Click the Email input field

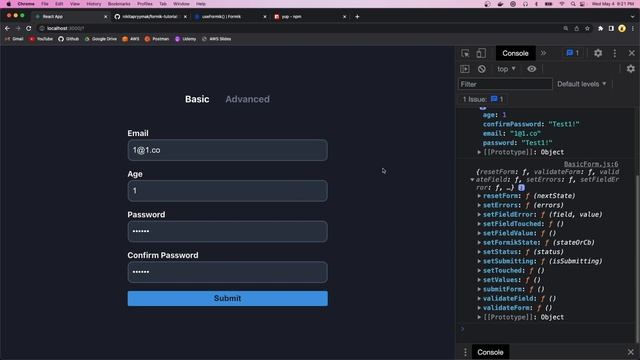pyautogui.click(x=227, y=150)
